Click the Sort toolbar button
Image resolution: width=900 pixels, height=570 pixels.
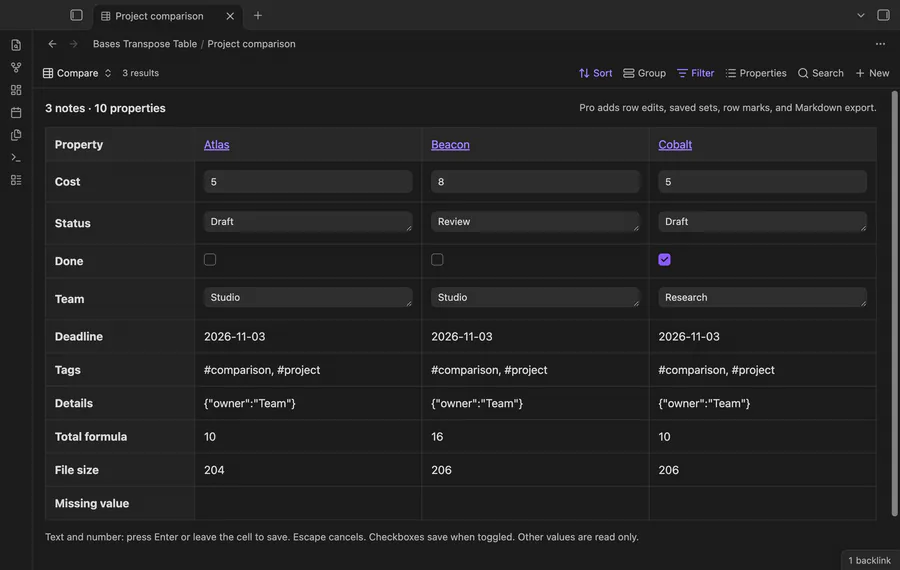(595, 73)
